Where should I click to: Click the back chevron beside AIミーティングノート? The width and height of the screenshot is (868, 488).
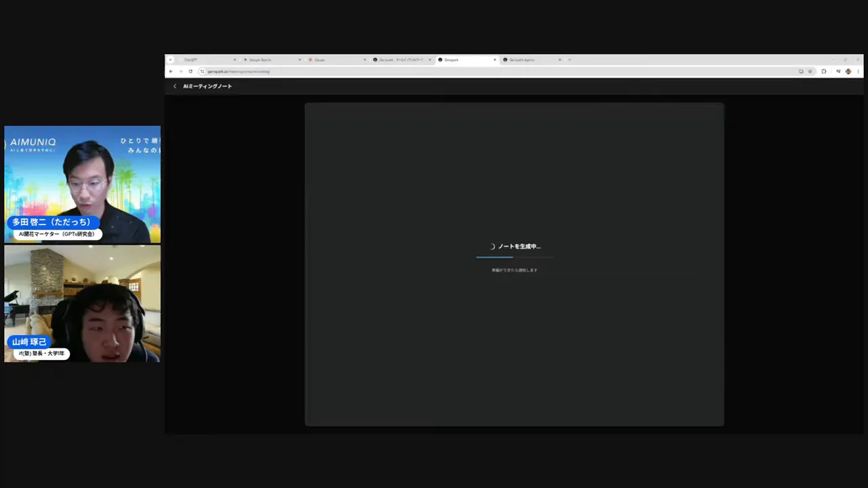pyautogui.click(x=175, y=86)
